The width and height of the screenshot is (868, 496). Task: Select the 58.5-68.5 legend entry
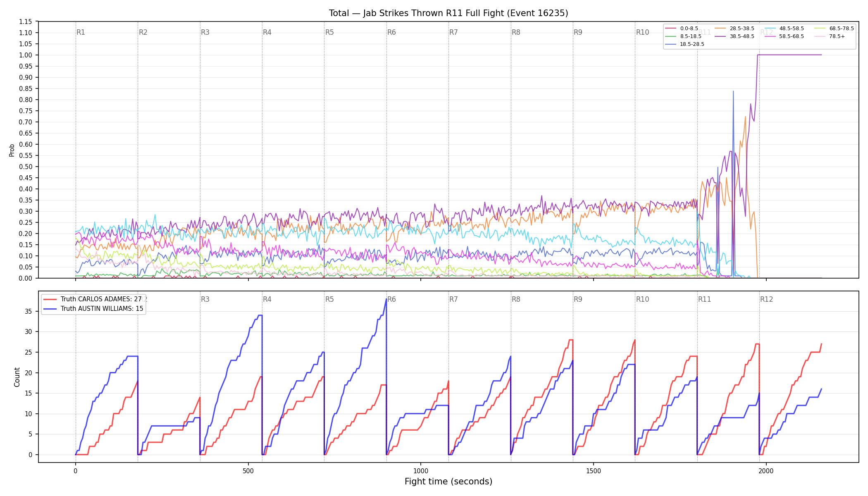[785, 36]
